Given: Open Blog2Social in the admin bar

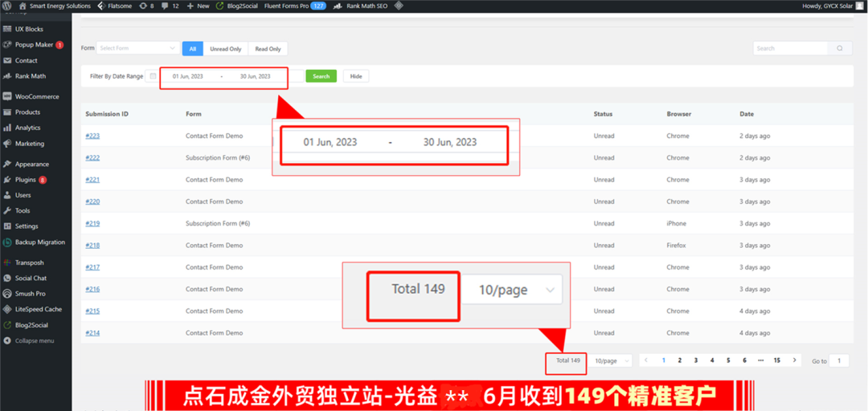Looking at the screenshot, I should tap(236, 6).
